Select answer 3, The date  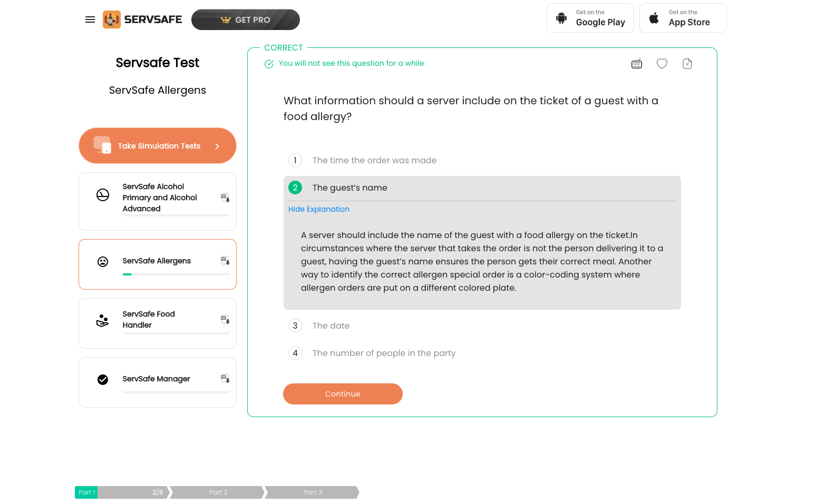482,325
